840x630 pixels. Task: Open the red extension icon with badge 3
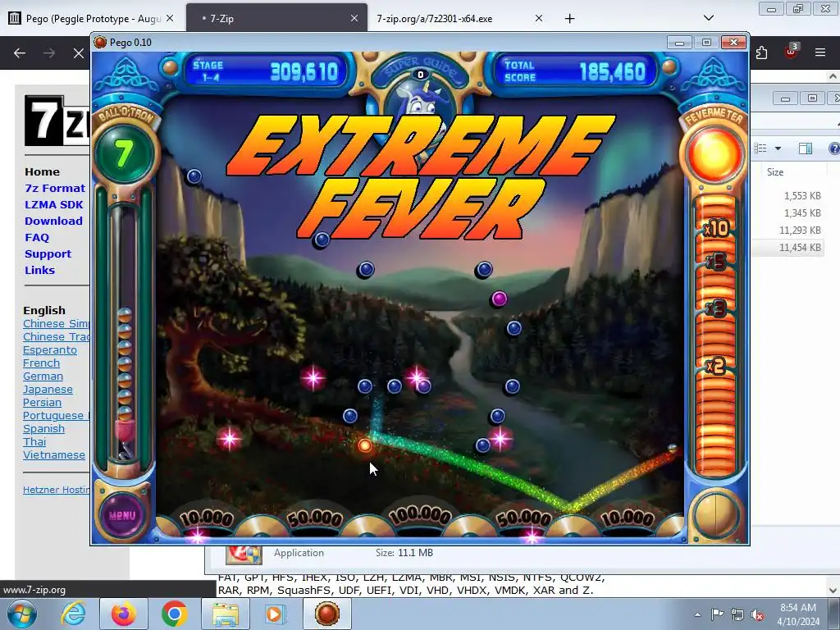pos(792,52)
